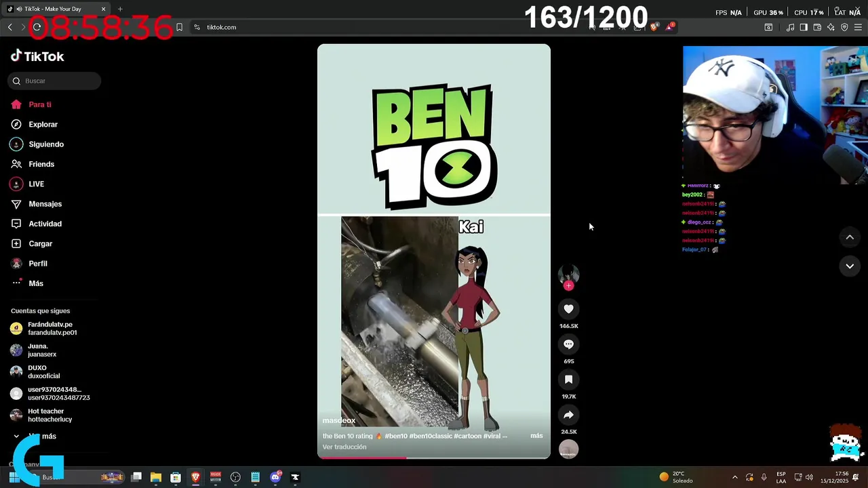Open File Explorer from taskbar
868x488 pixels.
(x=155, y=477)
